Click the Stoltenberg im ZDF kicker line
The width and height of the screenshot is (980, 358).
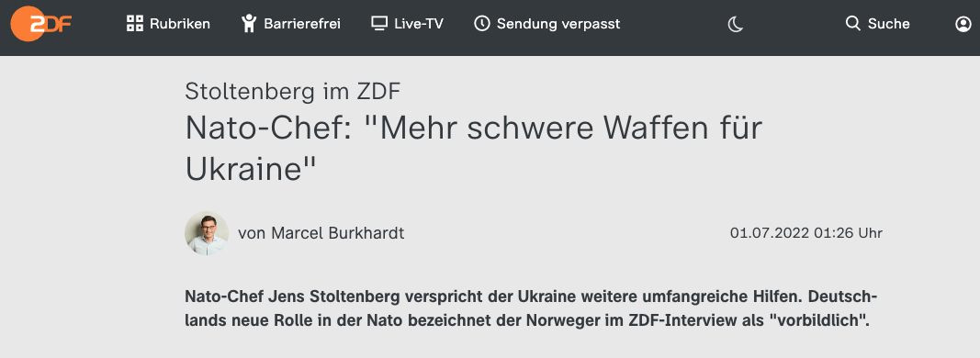click(292, 91)
